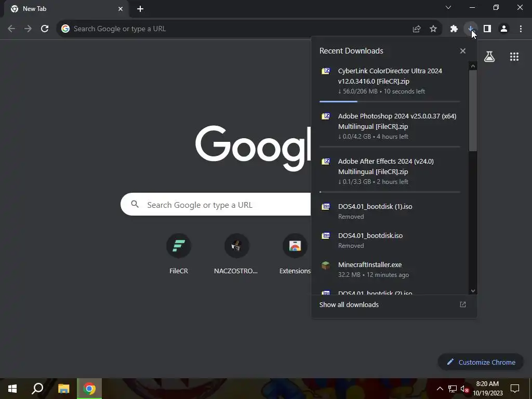Click the CyberLink ColorDirector zip file icon

(x=326, y=71)
